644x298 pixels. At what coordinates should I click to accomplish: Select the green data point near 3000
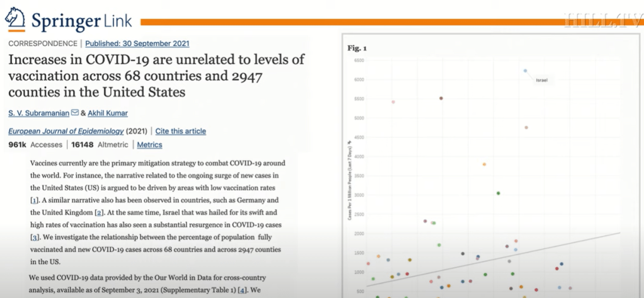point(498,193)
